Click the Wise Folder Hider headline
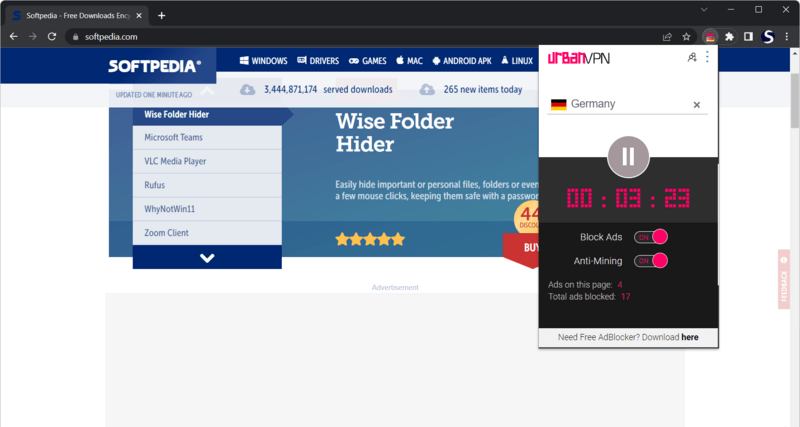This screenshot has height=427, width=800. point(394,133)
